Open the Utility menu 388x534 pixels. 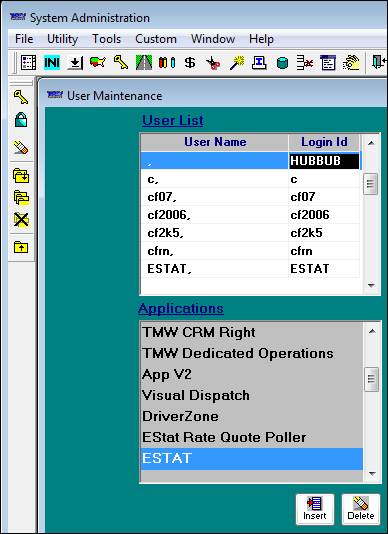(62, 39)
